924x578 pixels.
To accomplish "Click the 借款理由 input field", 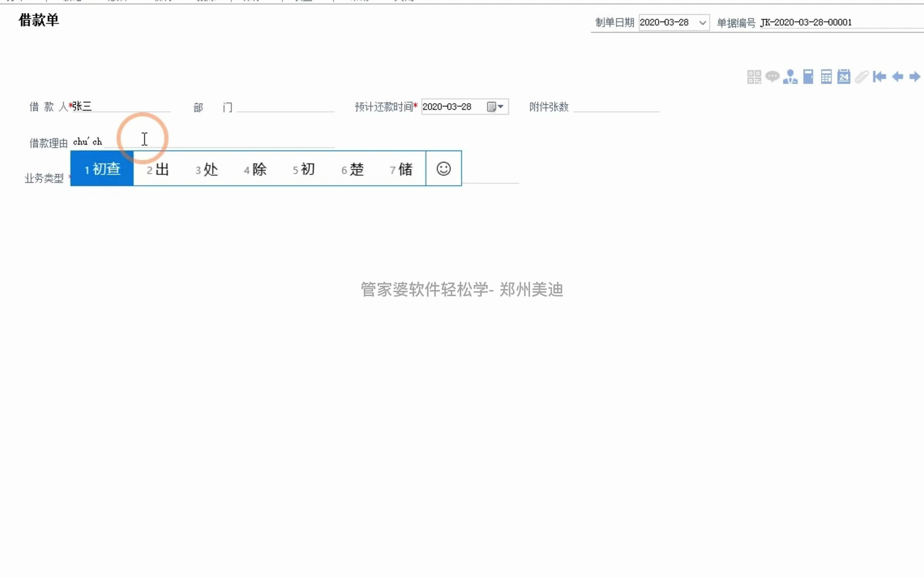I will [203, 142].
